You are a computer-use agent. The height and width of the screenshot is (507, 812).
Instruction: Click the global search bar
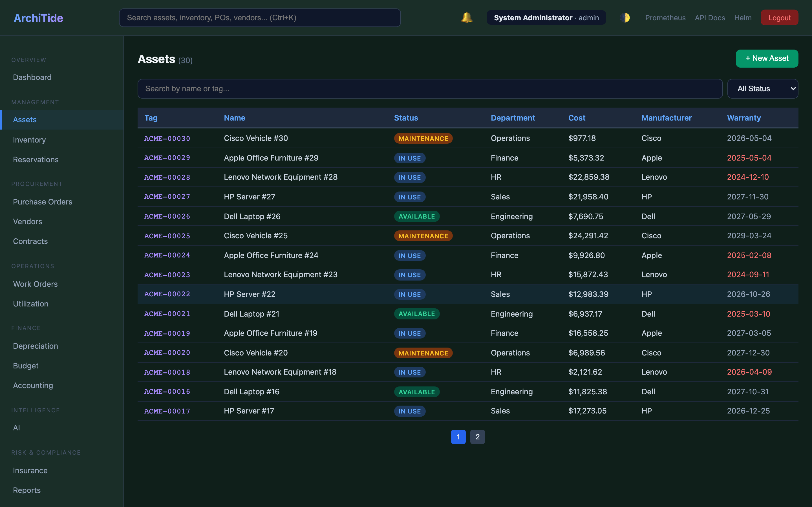tap(260, 17)
